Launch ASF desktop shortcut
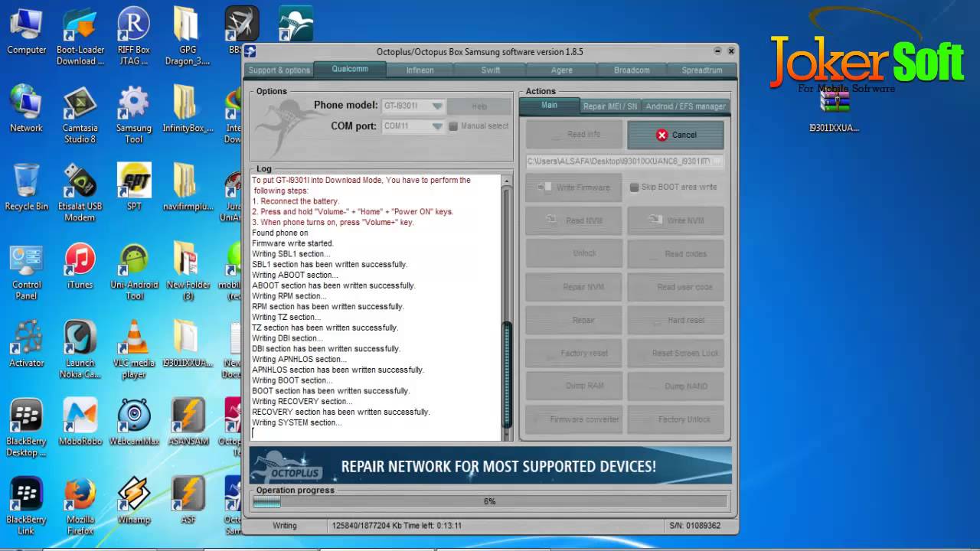This screenshot has height=551, width=980. (187, 500)
